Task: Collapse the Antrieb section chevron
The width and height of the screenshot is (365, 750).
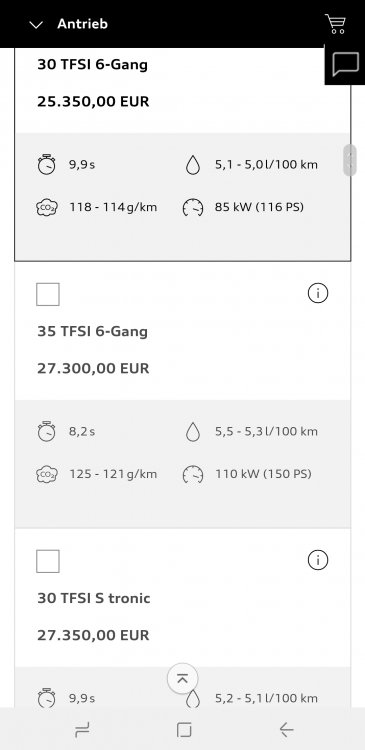Action: coord(36,24)
